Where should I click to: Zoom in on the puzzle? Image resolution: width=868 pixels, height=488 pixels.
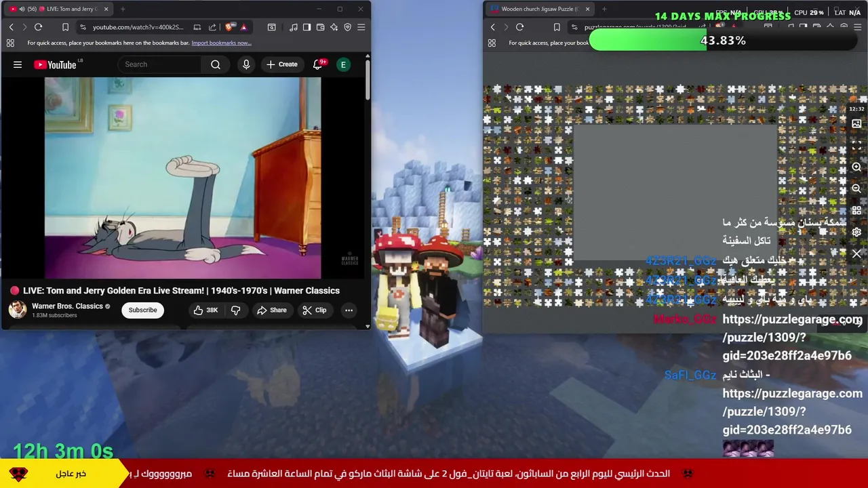[x=856, y=167]
